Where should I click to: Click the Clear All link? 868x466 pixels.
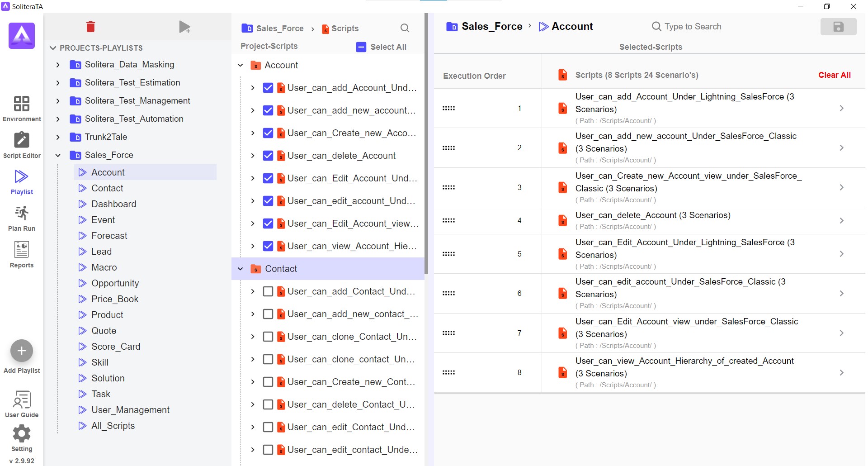pyautogui.click(x=834, y=75)
